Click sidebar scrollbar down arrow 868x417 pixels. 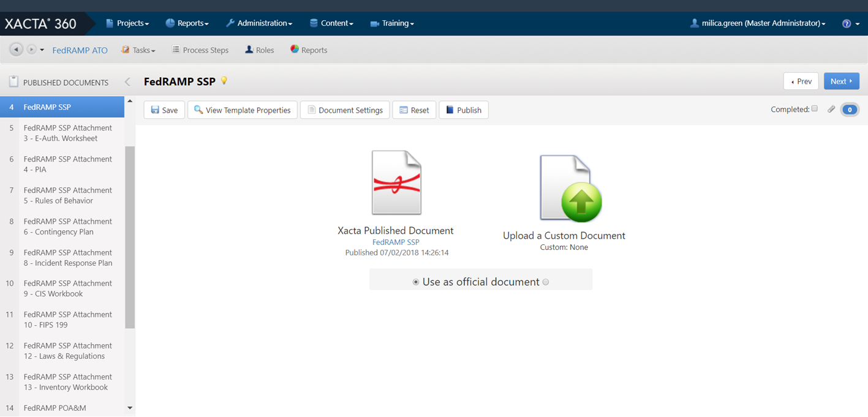[x=130, y=408]
